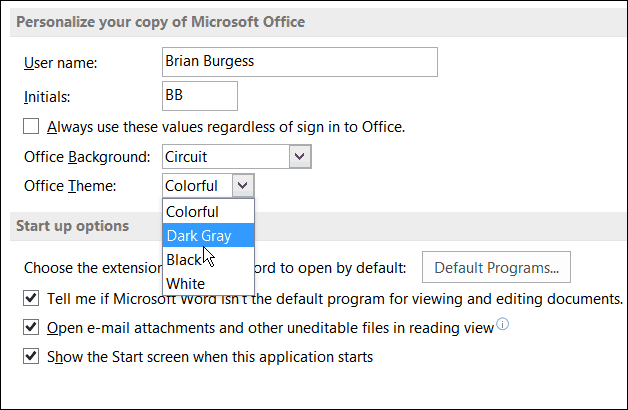Enable Always use these values checkbox
This screenshot has height=410, width=628.
click(x=31, y=126)
